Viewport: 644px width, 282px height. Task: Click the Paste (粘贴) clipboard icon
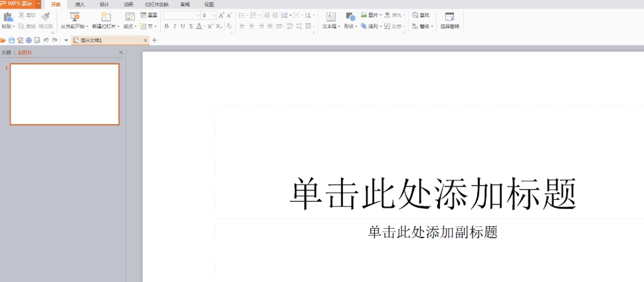tap(8, 17)
